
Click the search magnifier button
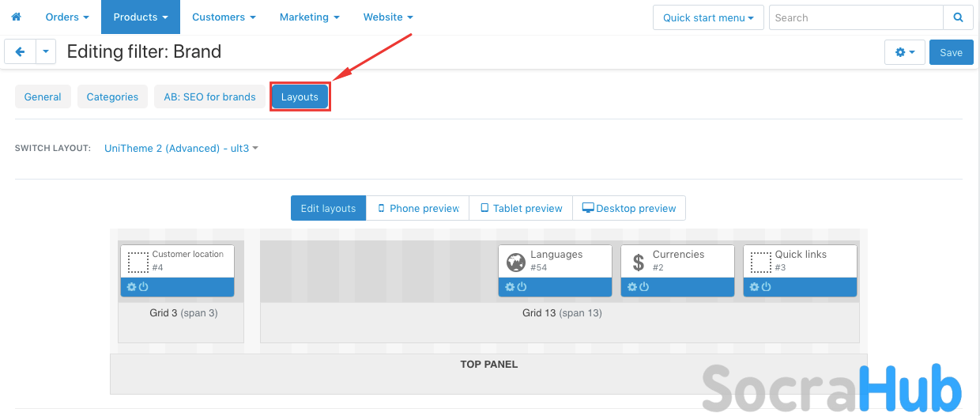(958, 17)
